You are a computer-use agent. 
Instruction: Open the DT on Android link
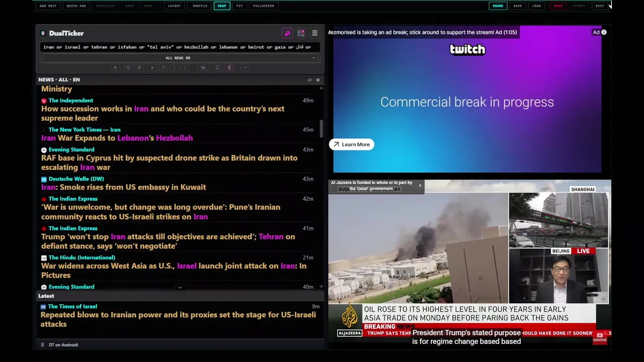[x=63, y=345]
